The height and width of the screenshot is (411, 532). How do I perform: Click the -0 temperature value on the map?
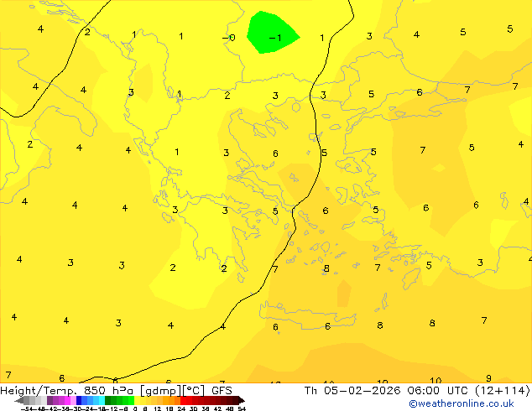tap(229, 38)
